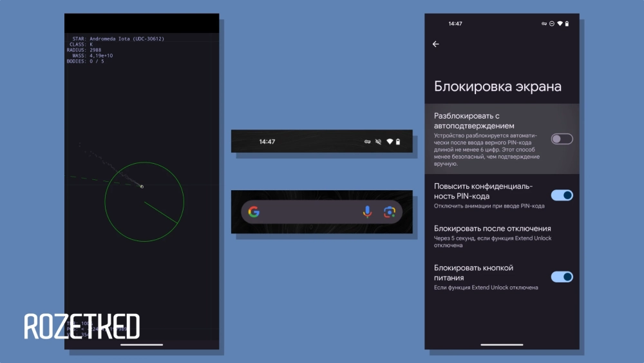
Task: Start voice search with the microphone icon
Action: (367, 212)
